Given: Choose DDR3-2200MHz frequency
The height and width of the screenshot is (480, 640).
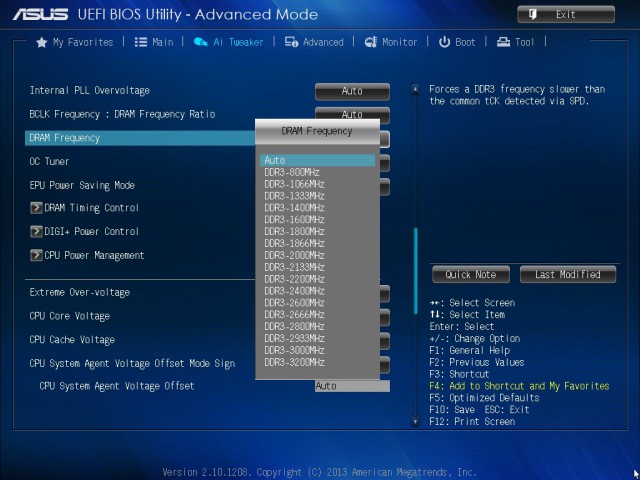Looking at the screenshot, I should (294, 279).
